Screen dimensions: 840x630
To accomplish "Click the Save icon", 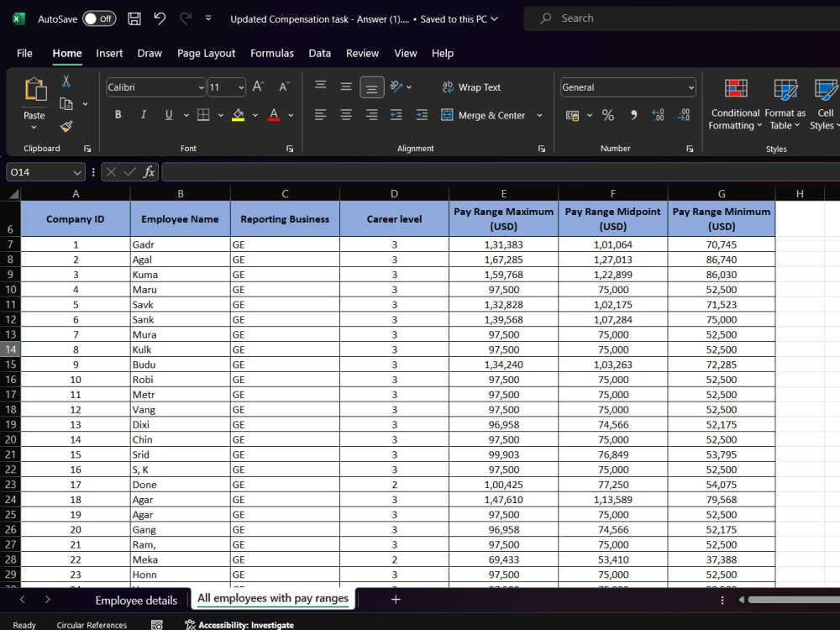I will 134,18.
